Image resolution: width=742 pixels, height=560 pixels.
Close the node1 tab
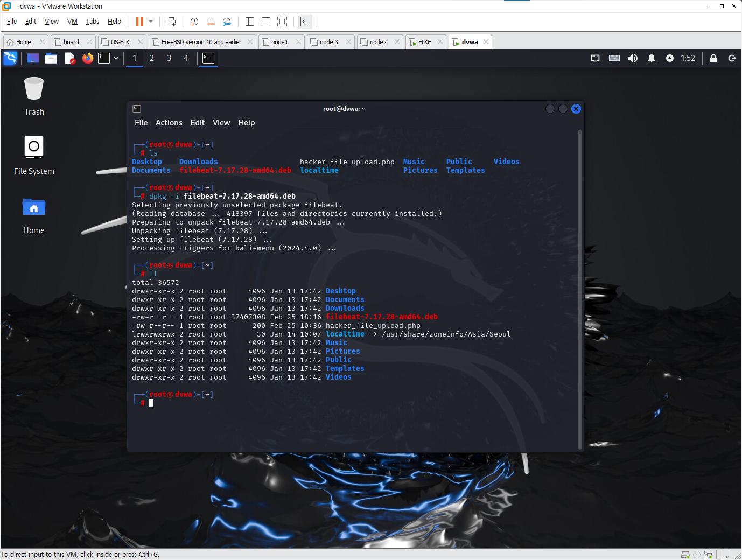[x=298, y=42]
